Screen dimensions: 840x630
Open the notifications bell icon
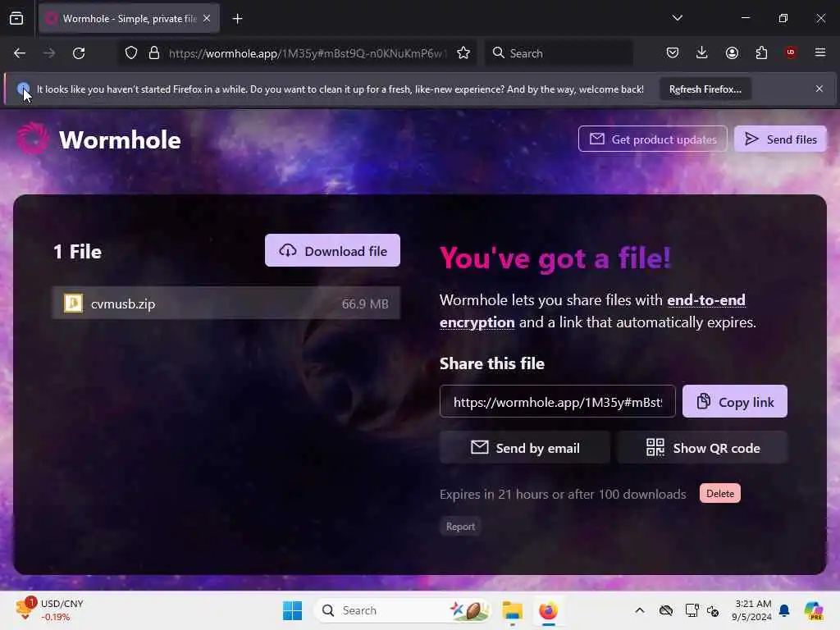(784, 610)
